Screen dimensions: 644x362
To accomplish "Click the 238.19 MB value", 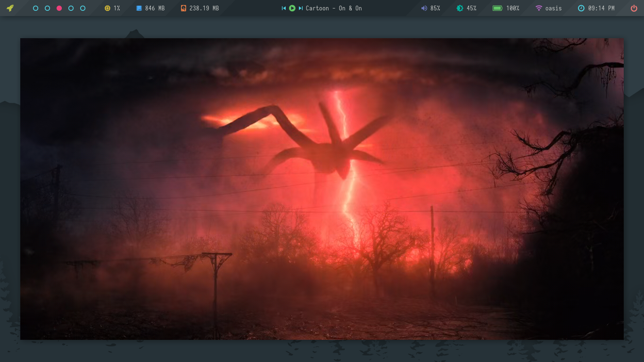I will [204, 8].
